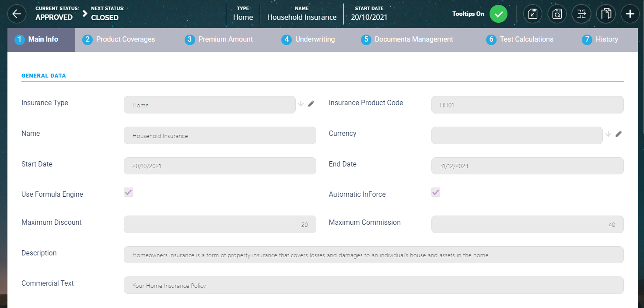Go to the Test Calculations tab
This screenshot has width=644, height=308.
pyautogui.click(x=526, y=39)
